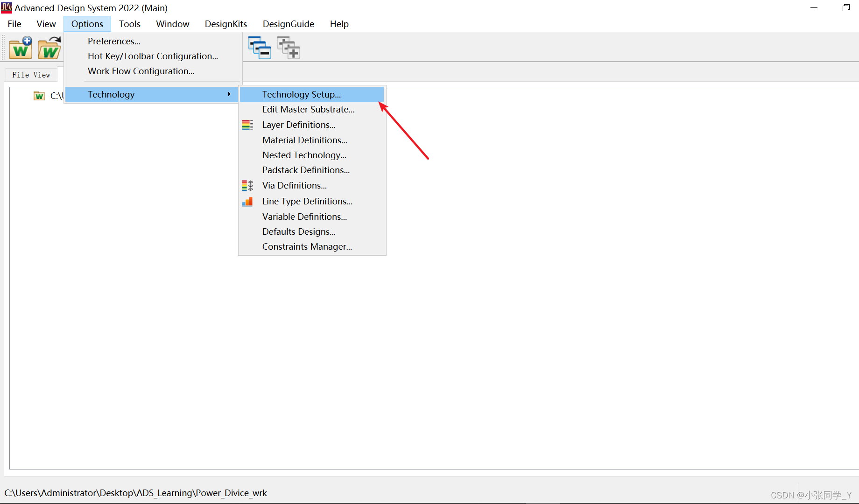The height and width of the screenshot is (504, 859).
Task: Choose Edit Master Substrate...
Action: pos(312,109)
